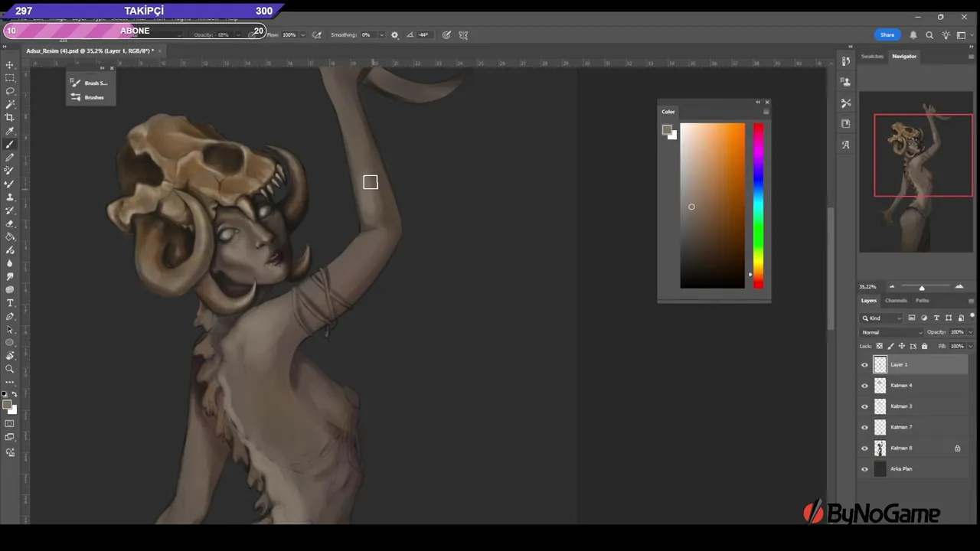This screenshot has height=551, width=980.
Task: Hide the Katman 3 layer
Action: [x=865, y=406]
